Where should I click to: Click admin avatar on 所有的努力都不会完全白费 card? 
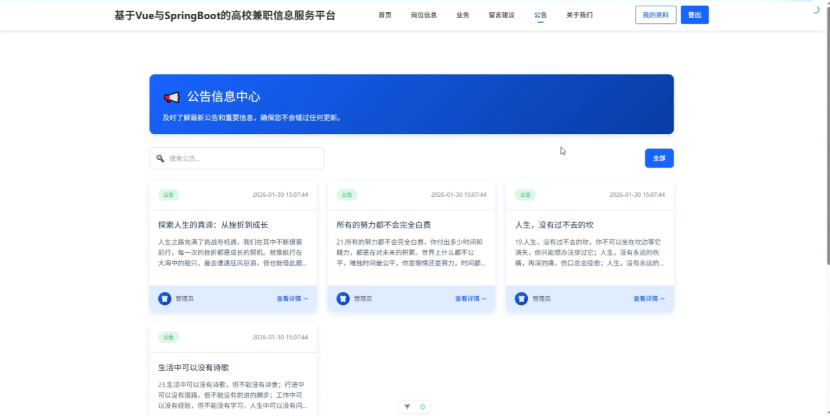click(343, 299)
